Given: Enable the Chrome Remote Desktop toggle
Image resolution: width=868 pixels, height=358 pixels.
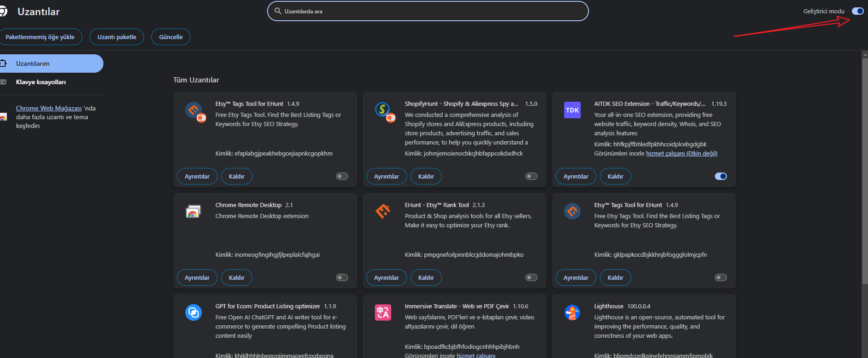Looking at the screenshot, I should [x=342, y=277].
